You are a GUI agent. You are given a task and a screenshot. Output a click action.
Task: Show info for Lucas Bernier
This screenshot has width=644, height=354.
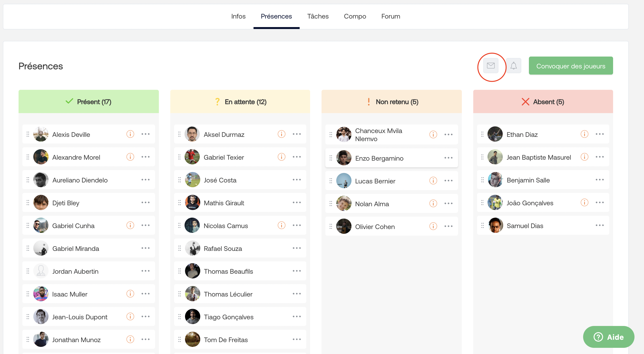click(x=433, y=181)
